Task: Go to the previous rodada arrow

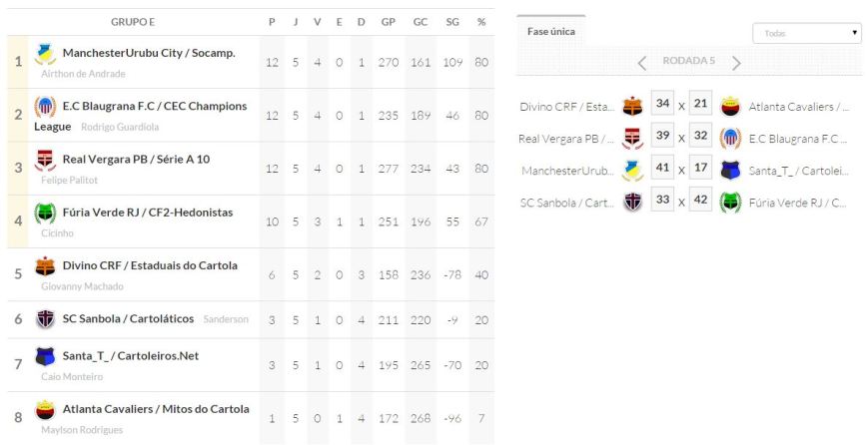Action: tap(644, 62)
